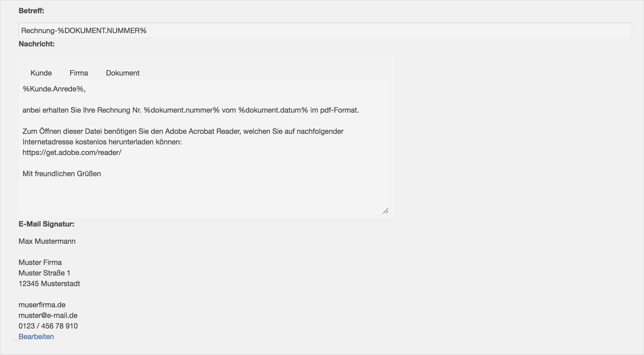The width and height of the screenshot is (644, 355).
Task: Click the E-Mail Signatur heading
Action: [46, 224]
